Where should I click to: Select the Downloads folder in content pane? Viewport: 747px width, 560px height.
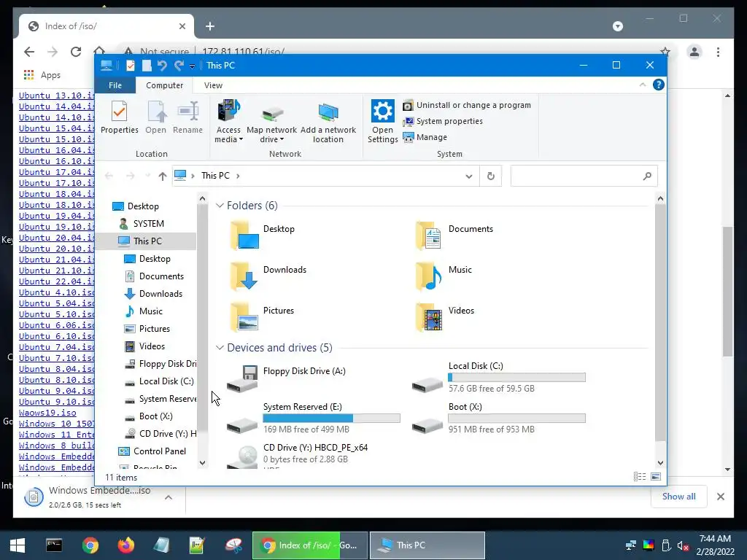(x=268, y=276)
